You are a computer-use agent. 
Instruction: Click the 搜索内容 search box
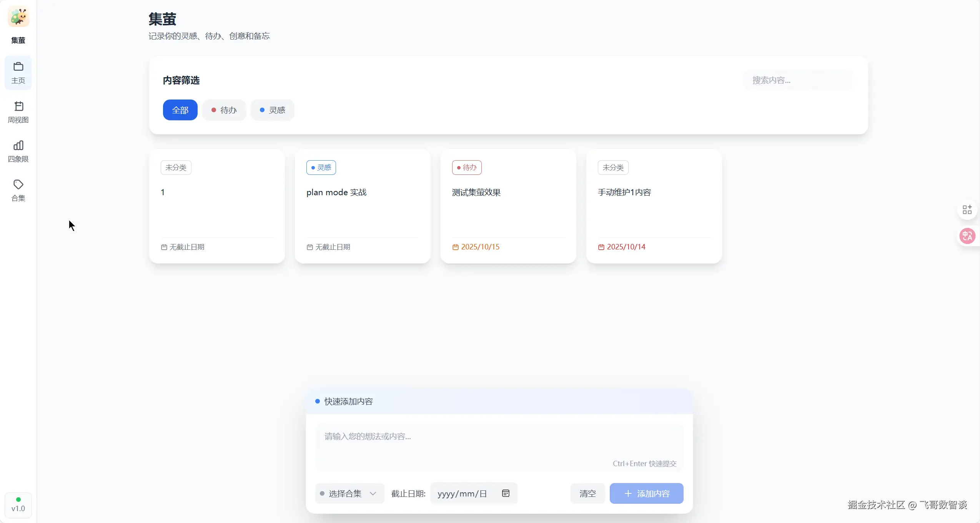(x=798, y=80)
